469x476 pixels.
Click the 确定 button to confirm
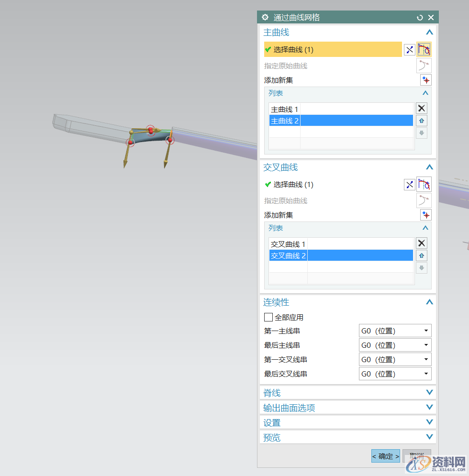tap(385, 456)
